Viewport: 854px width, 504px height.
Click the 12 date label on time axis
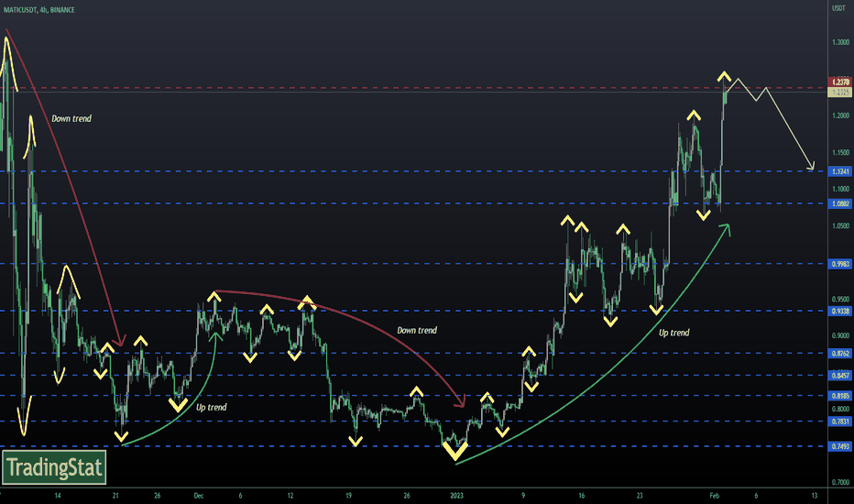tap(290, 496)
